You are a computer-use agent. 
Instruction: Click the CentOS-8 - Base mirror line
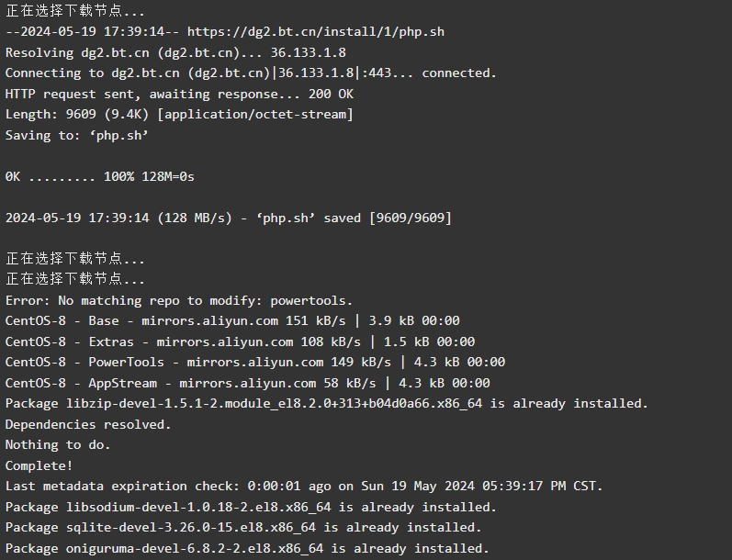tap(232, 320)
